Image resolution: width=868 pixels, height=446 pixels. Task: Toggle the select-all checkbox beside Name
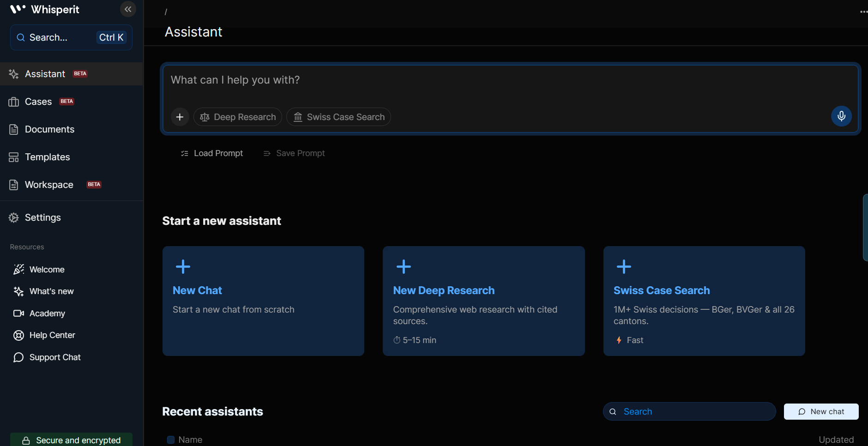click(x=171, y=440)
